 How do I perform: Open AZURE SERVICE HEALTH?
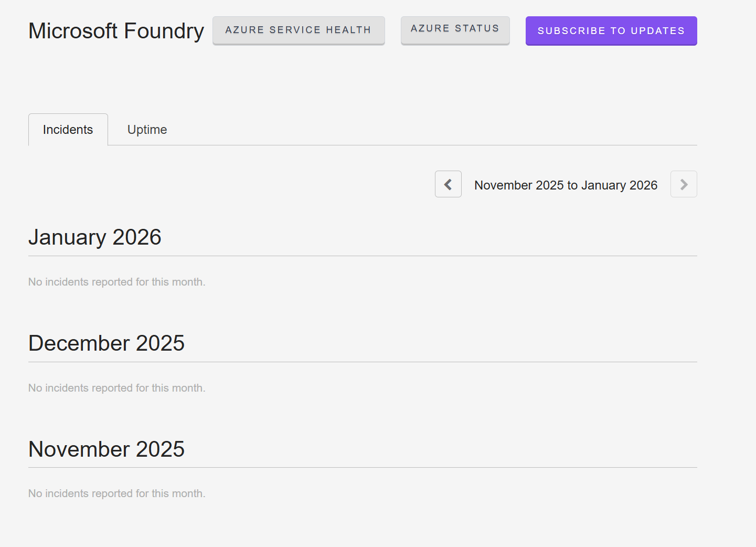click(298, 30)
